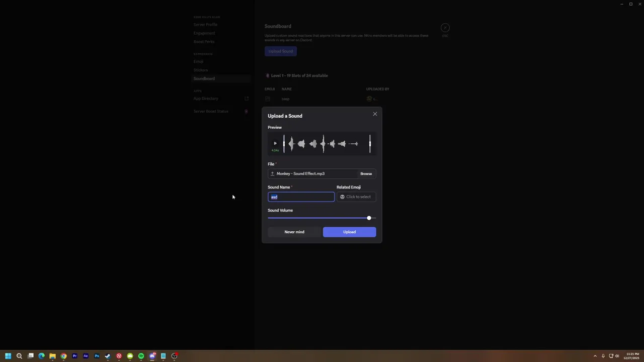Open Task View on the taskbar
This screenshot has width=644, height=362.
click(30, 356)
